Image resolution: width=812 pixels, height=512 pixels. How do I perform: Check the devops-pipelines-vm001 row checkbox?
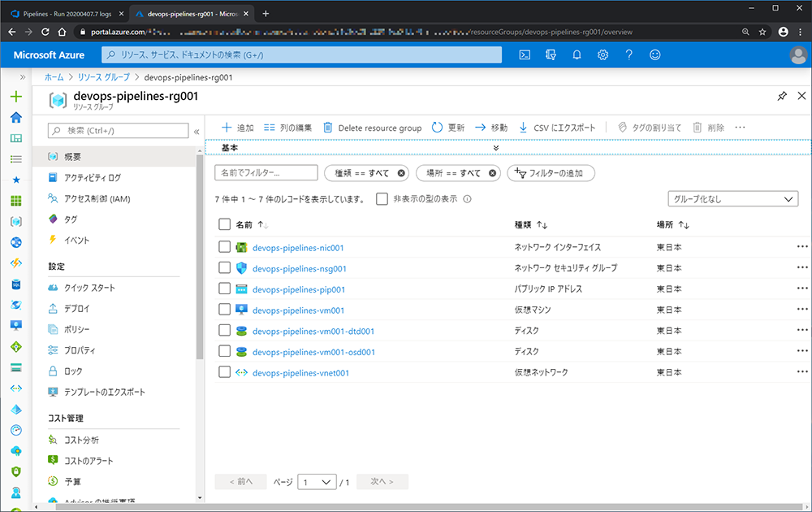click(224, 310)
